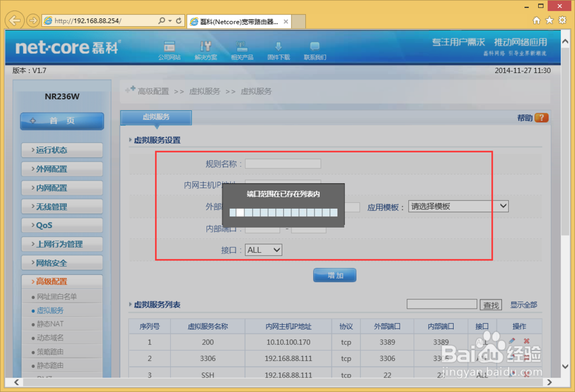The image size is (575, 392).
Task: Open the 静态路由 submenu item
Action: pyautogui.click(x=50, y=365)
